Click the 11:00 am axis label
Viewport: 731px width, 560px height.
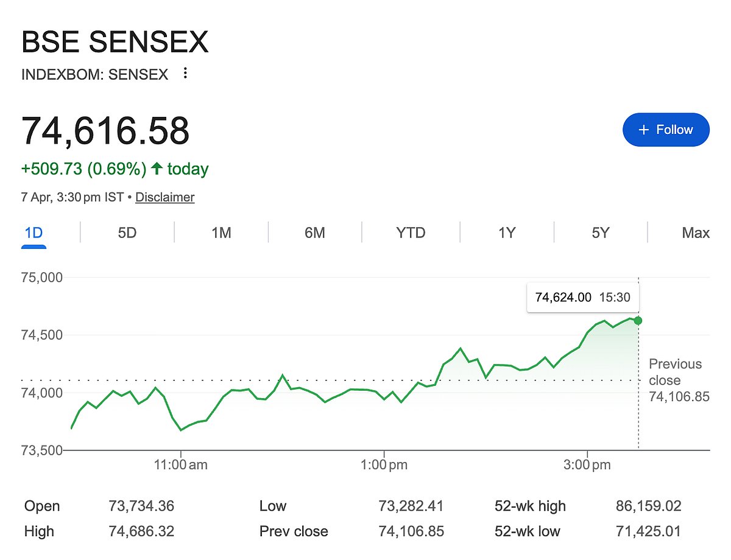(181, 466)
